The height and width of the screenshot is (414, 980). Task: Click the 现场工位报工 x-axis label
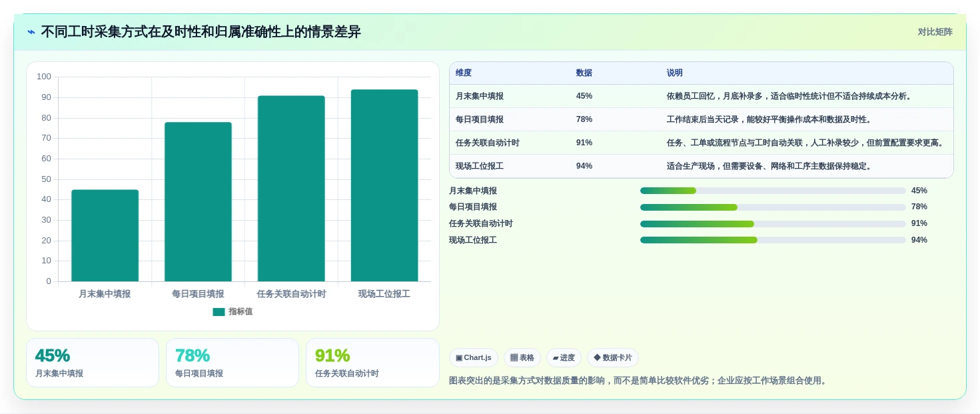point(384,294)
